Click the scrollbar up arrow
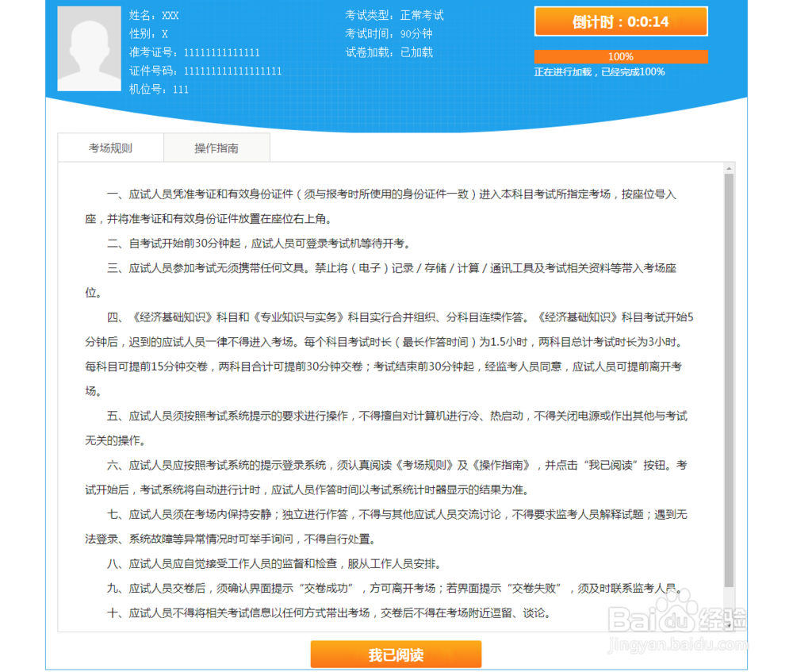This screenshot has width=793, height=672. (x=729, y=168)
